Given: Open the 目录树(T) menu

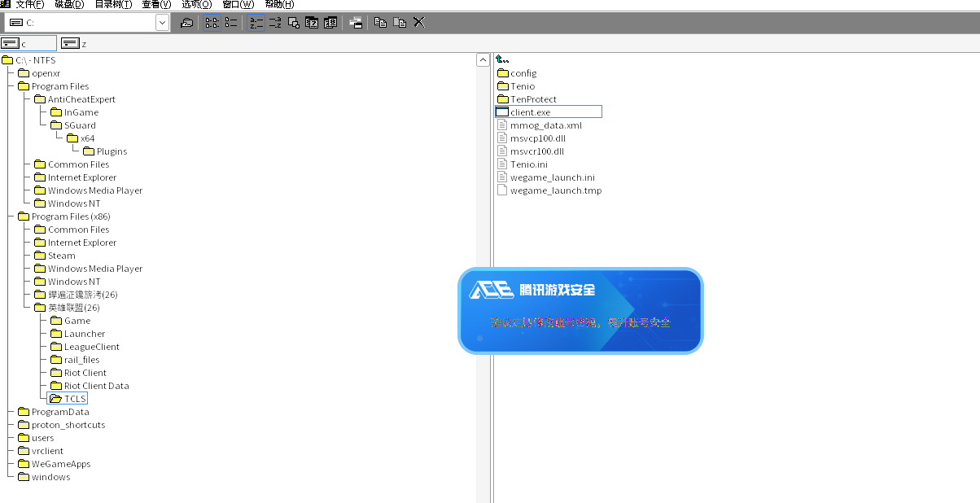Looking at the screenshot, I should click(113, 4).
